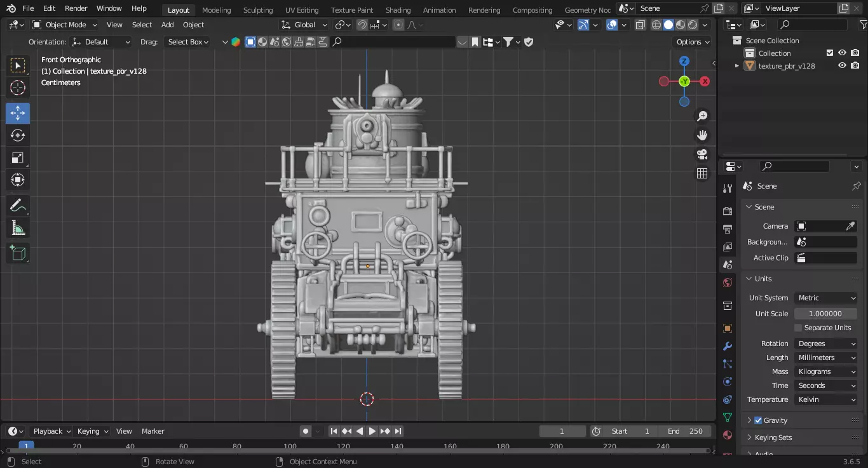Open the View Layer properties tab
This screenshot has height=468, width=868.
(728, 246)
